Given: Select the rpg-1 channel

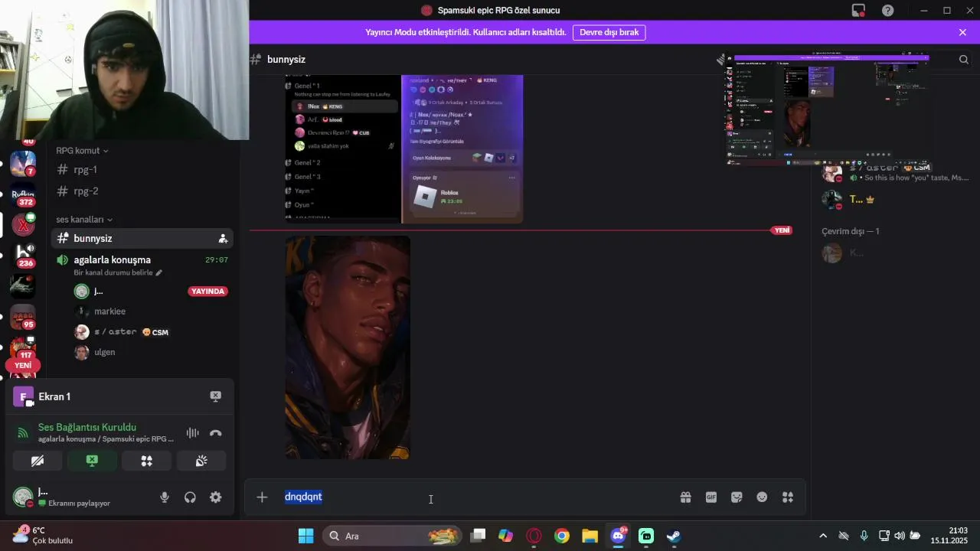Looking at the screenshot, I should pos(142,170).
